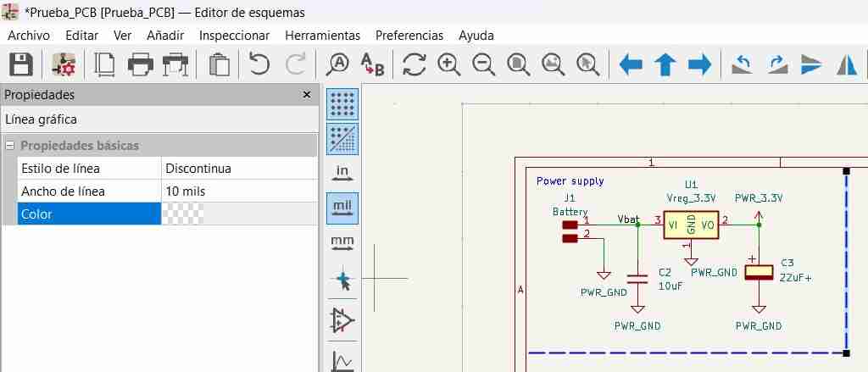Image resolution: width=868 pixels, height=372 pixels.
Task: Select the C2 capacitor symbol
Action: pyautogui.click(x=637, y=279)
